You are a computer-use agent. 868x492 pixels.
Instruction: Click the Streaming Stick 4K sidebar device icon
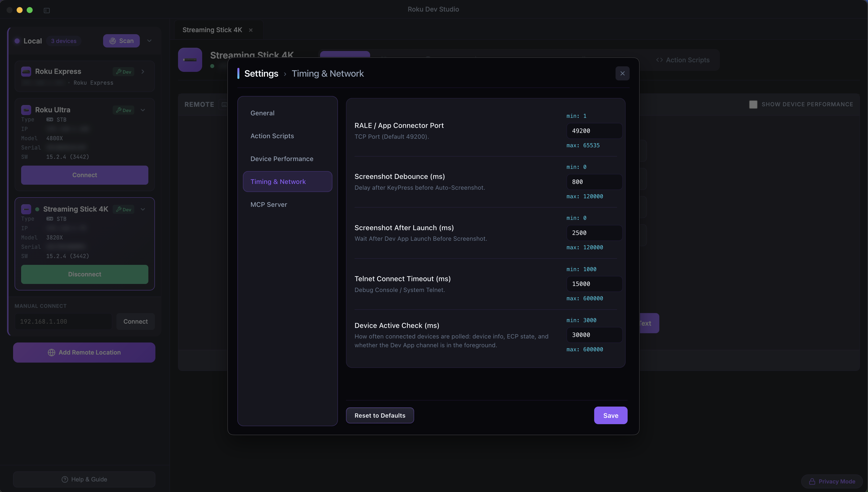(26, 209)
